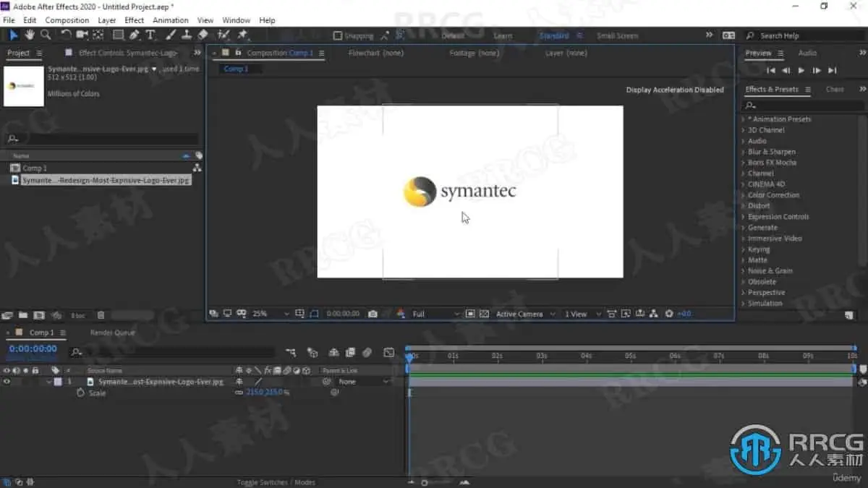Viewport: 868px width, 488px height.
Task: Enable the Snapping checkbox
Action: 337,35
